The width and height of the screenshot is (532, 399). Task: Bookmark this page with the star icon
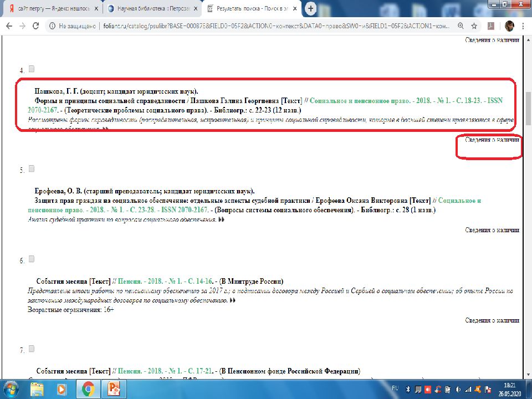tap(474, 26)
